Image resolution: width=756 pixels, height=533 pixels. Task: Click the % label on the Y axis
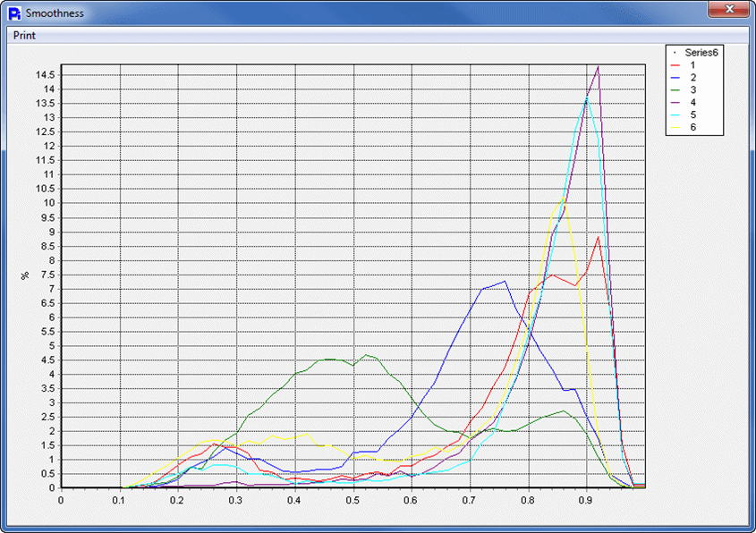tap(25, 275)
